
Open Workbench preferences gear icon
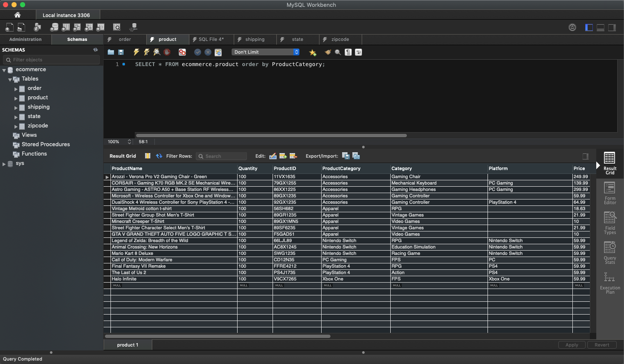pos(572,27)
